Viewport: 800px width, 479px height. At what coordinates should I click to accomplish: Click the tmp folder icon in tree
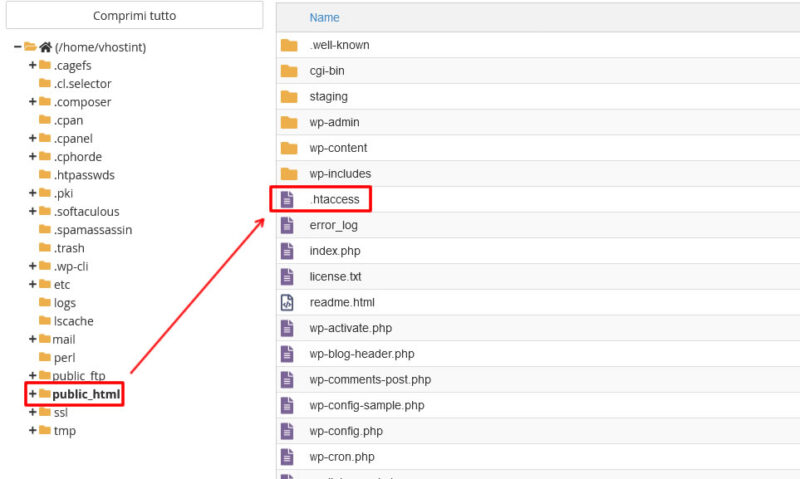point(45,430)
